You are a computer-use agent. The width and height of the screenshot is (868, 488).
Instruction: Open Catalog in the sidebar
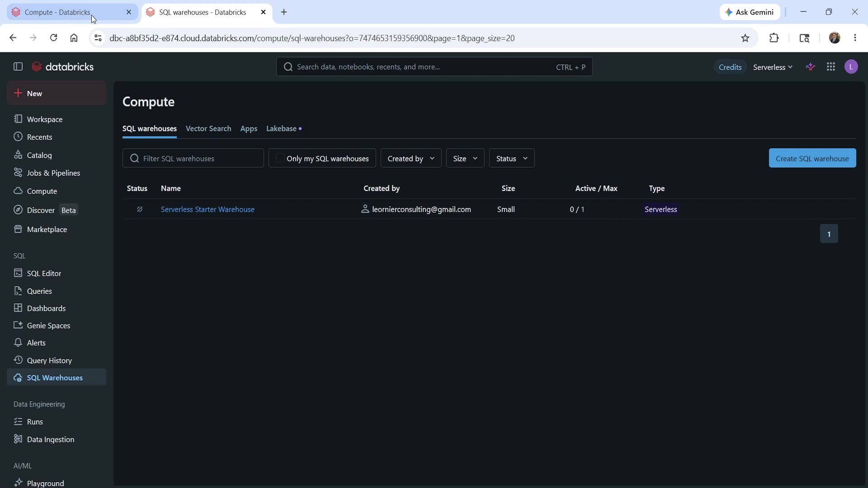pyautogui.click(x=57, y=155)
